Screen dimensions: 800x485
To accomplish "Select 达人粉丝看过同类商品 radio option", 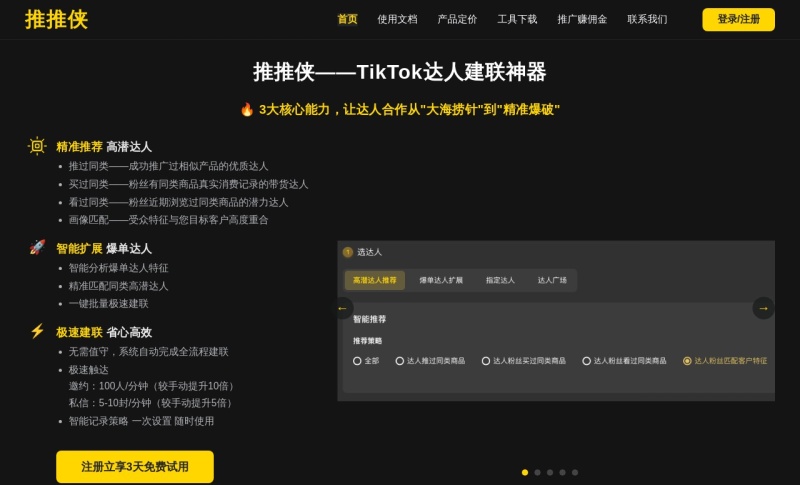I will tap(624, 361).
